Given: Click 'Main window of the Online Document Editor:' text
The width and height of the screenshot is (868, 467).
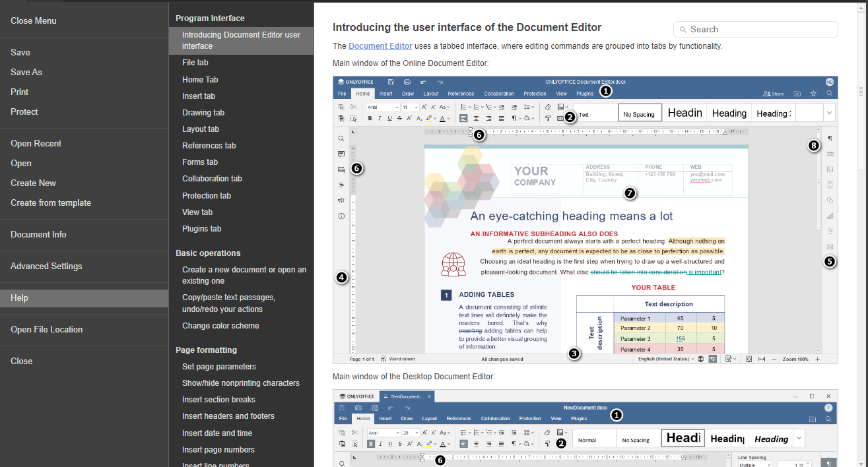Looking at the screenshot, I should 411,63.
